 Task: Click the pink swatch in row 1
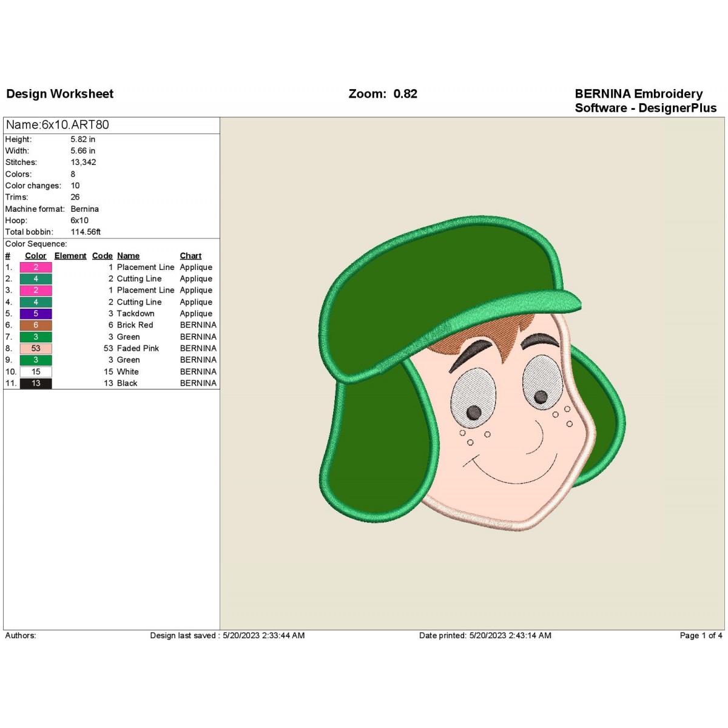point(36,268)
